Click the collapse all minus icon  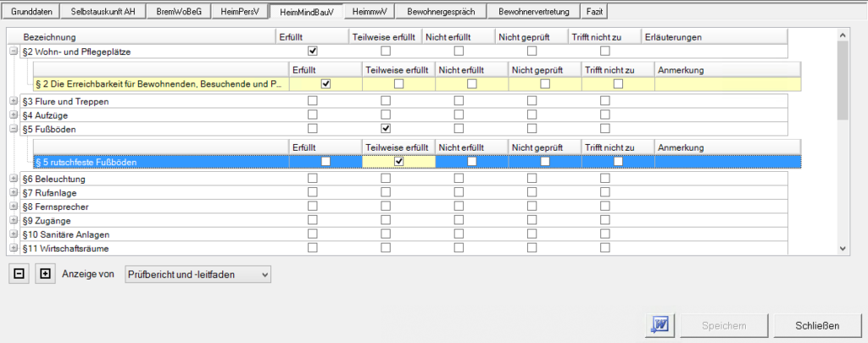(18, 274)
